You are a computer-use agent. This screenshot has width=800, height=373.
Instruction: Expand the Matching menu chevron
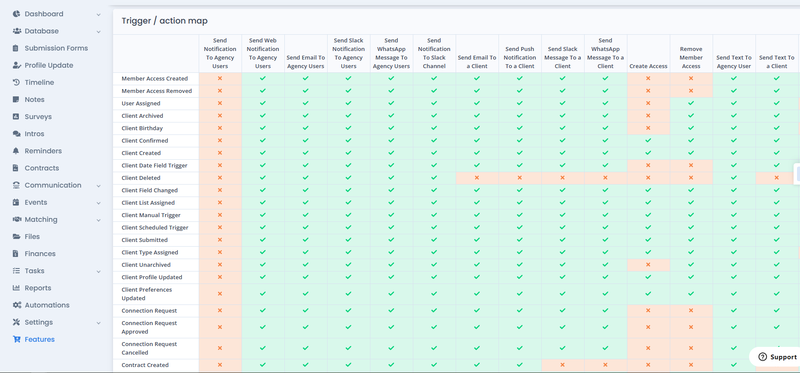point(98,220)
